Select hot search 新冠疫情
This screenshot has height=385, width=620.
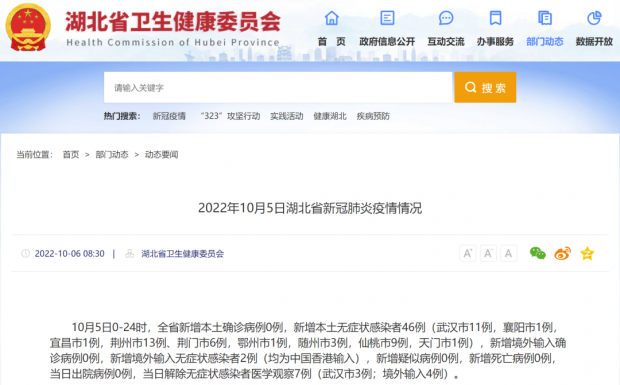169,116
